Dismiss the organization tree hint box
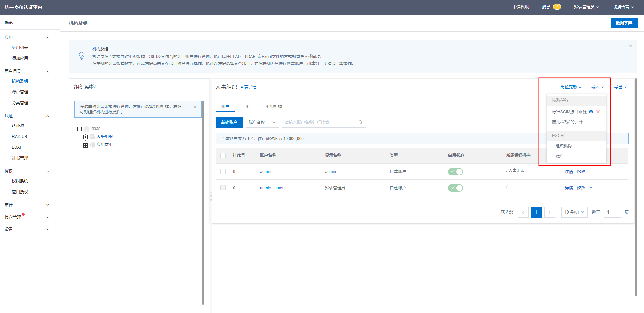 click(x=195, y=107)
